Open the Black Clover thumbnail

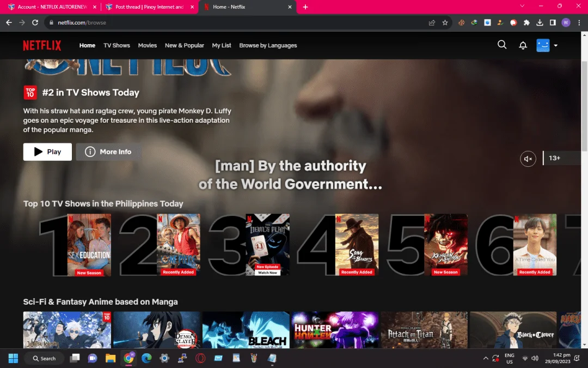coord(513,330)
